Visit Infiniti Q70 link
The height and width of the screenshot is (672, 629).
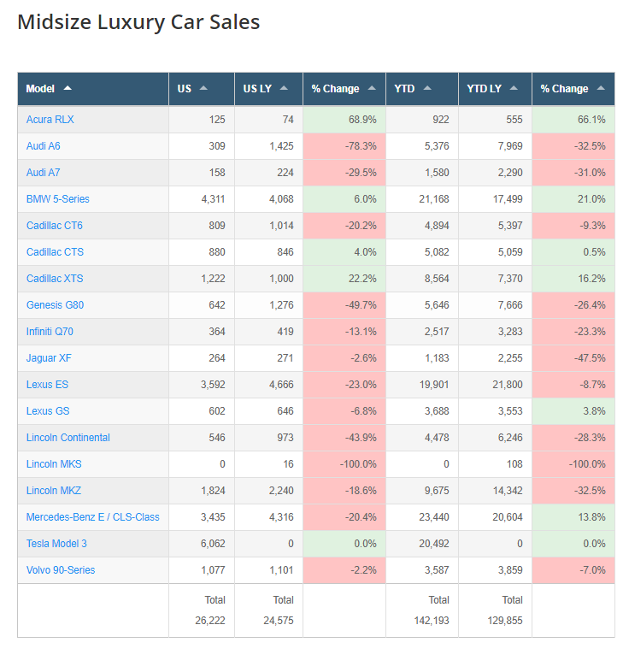tap(50, 332)
